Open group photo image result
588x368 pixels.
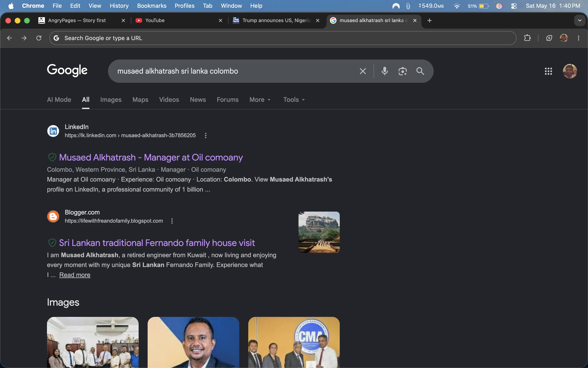(93, 342)
